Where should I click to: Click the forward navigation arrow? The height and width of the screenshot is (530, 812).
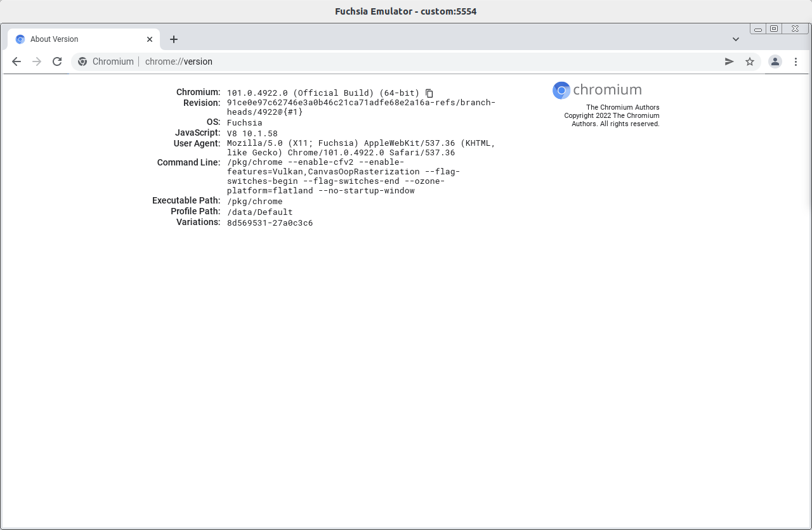pos(37,61)
